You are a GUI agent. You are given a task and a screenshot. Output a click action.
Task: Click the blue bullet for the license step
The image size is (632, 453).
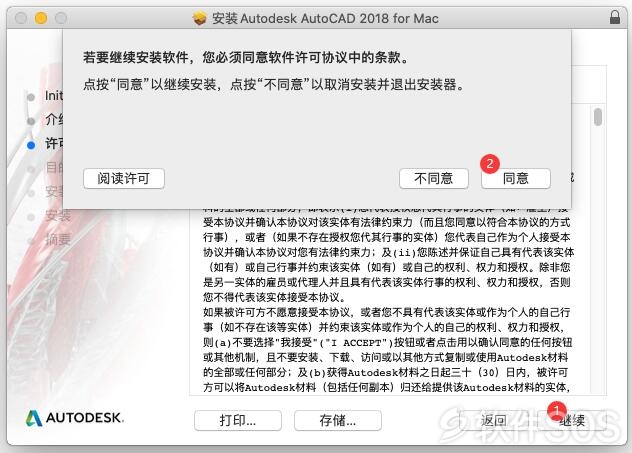click(31, 145)
